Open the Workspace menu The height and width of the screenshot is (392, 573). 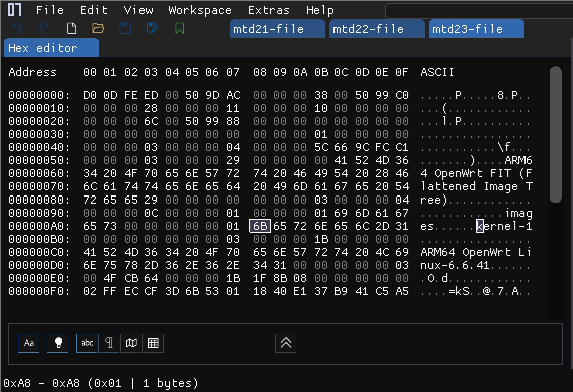click(200, 10)
